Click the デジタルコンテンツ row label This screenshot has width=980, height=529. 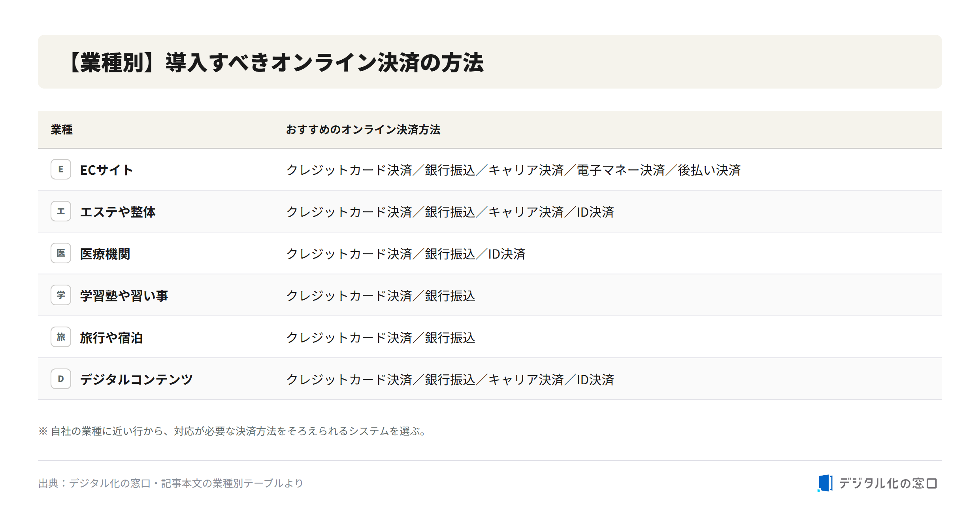[136, 380]
